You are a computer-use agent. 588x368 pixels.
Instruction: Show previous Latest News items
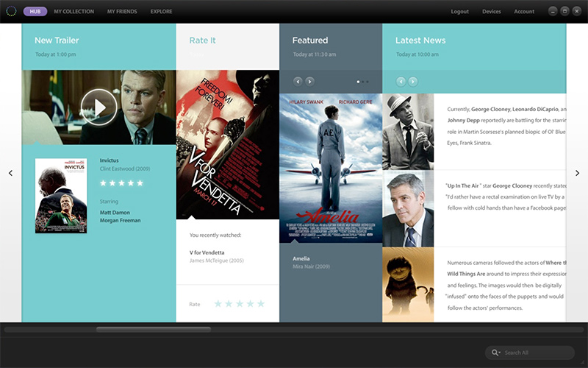[x=401, y=82]
